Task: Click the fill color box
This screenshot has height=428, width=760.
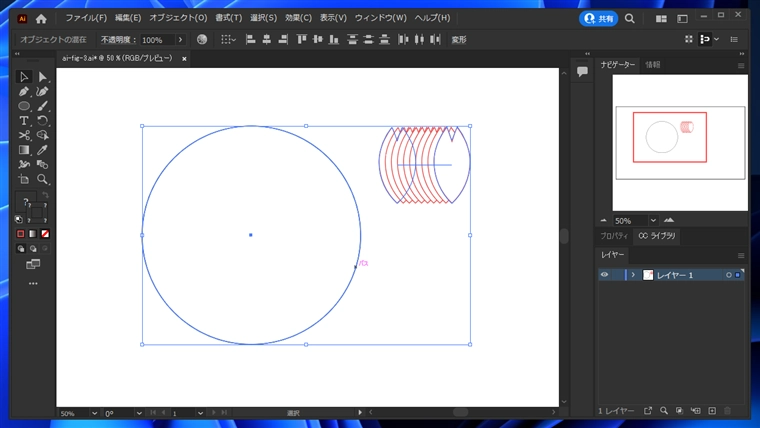Action: click(25, 201)
